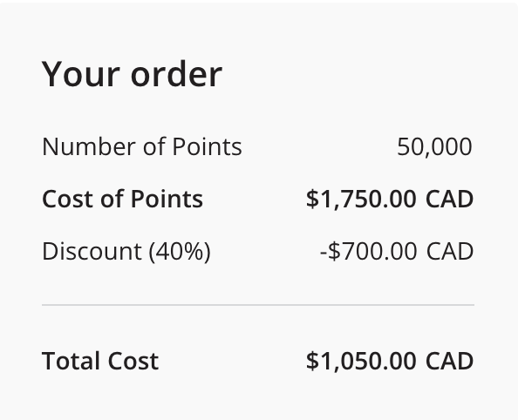Click the 50,000 points value
Viewport: 525px width, 420px height.
point(434,146)
